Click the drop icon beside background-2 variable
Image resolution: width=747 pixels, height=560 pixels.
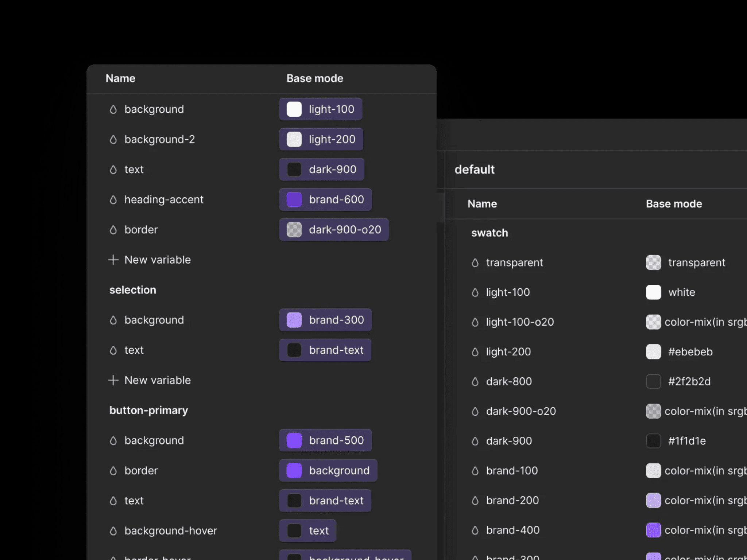pyautogui.click(x=113, y=140)
